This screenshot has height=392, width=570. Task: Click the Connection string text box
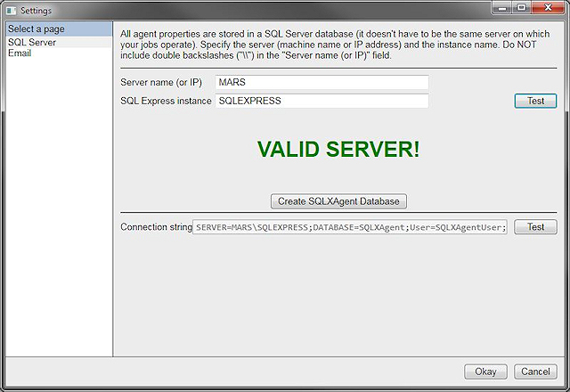point(350,227)
